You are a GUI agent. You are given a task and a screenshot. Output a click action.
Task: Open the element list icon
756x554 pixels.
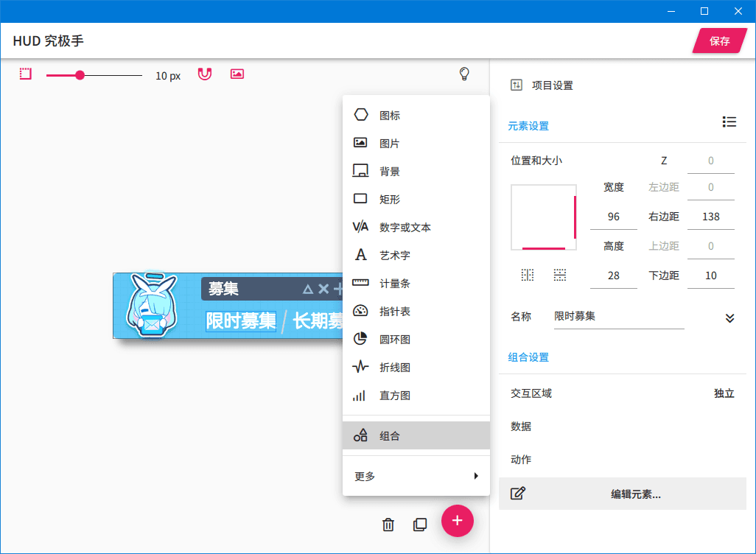click(x=729, y=122)
